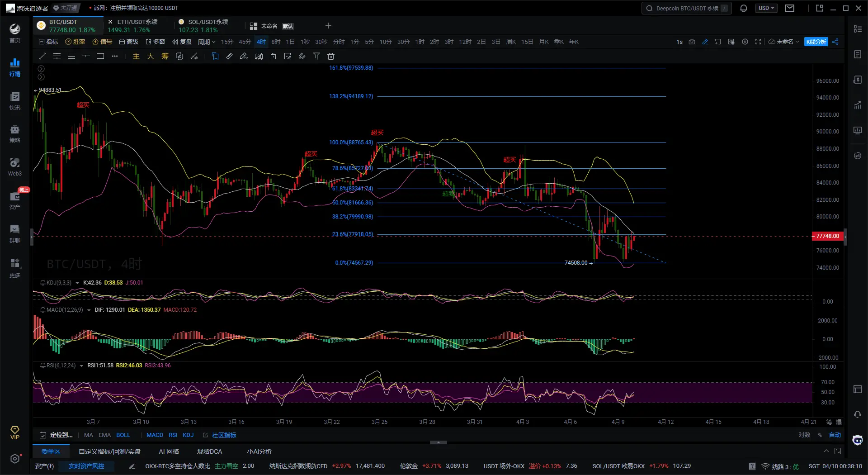Click the trash icon to delete drawings
Screen dimensions: 868x475
pos(331,56)
